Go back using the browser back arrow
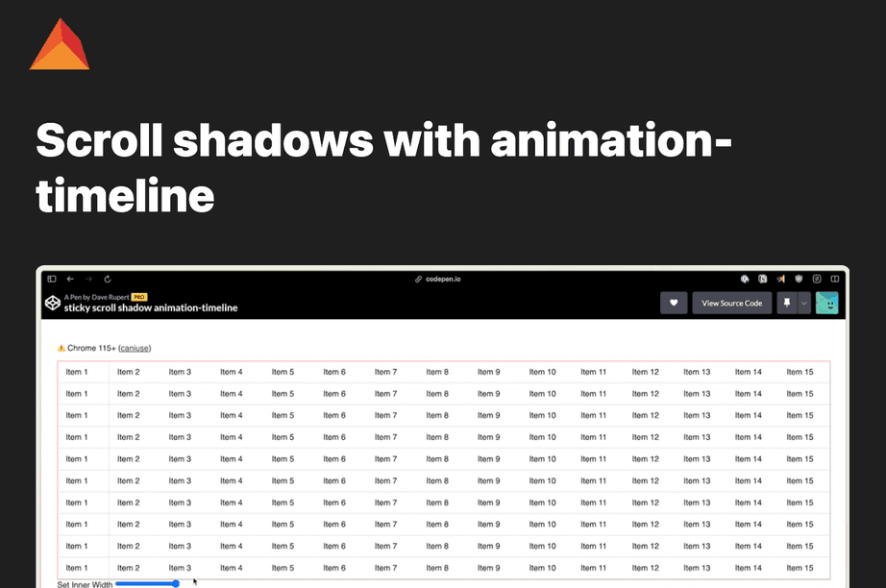Image resolution: width=886 pixels, height=588 pixels. pos(69,278)
